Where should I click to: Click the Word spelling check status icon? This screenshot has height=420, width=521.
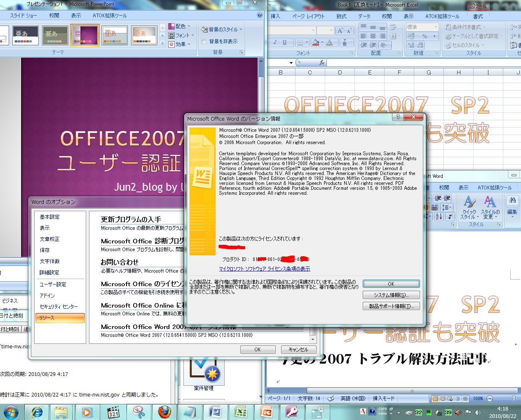tap(331, 398)
